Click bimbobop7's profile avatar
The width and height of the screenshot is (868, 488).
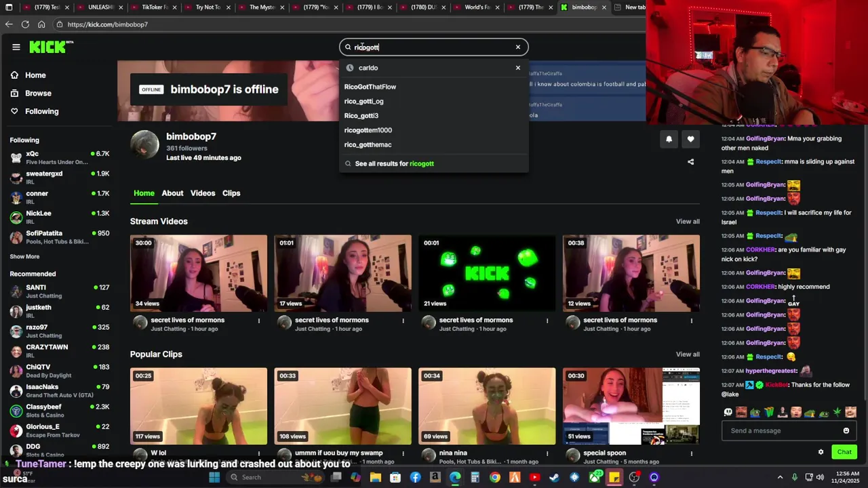click(x=144, y=145)
